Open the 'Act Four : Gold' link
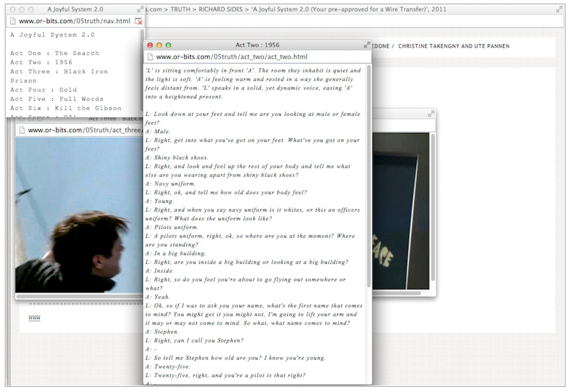The width and height of the screenshot is (572, 392). tap(43, 90)
